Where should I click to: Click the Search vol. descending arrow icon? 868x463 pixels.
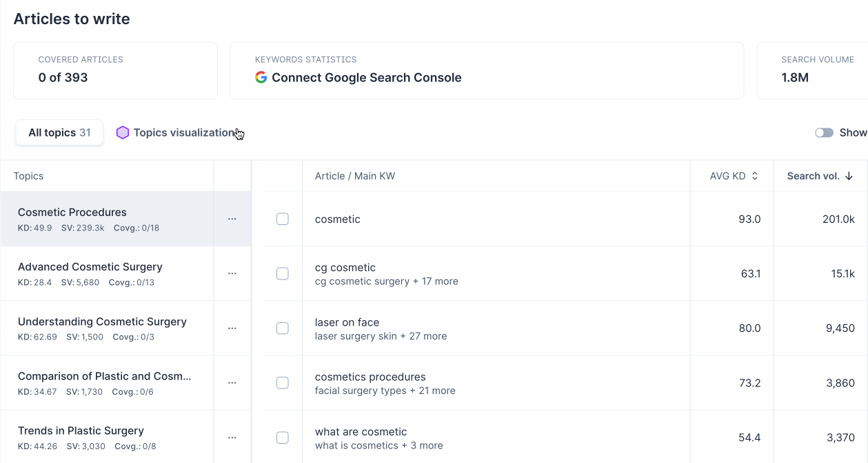pos(849,176)
